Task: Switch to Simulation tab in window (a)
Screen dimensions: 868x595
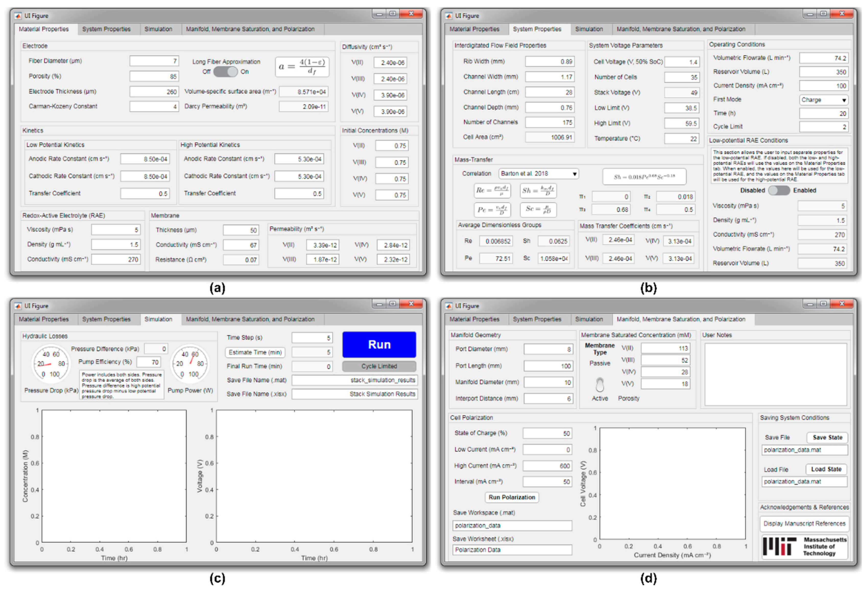Action: (158, 29)
